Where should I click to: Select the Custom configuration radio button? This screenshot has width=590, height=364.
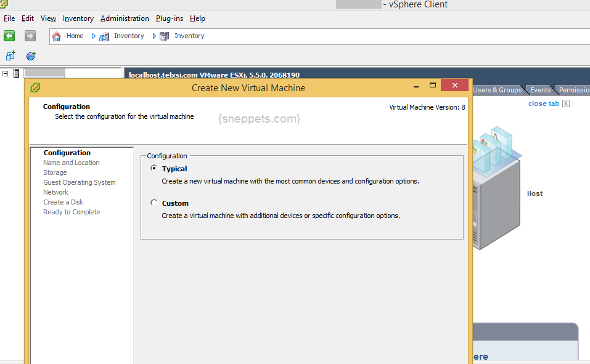[154, 203]
